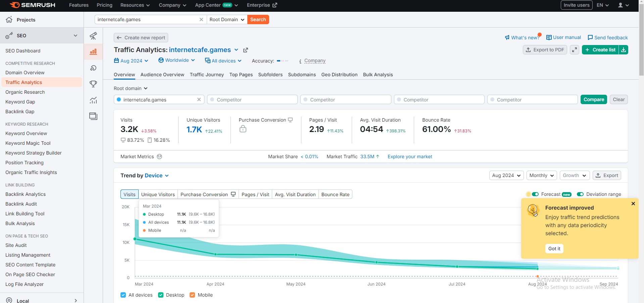The height and width of the screenshot is (303, 644).
Task: Click the first Competitor input field
Action: (252, 100)
